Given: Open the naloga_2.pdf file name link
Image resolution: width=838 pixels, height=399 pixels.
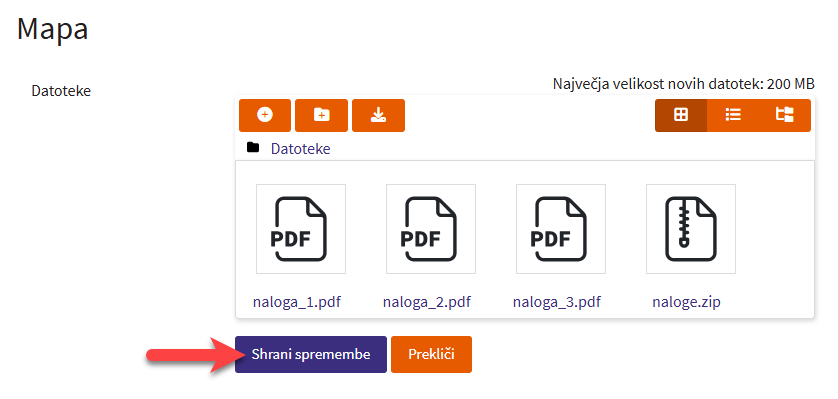Looking at the screenshot, I should coord(426,302).
